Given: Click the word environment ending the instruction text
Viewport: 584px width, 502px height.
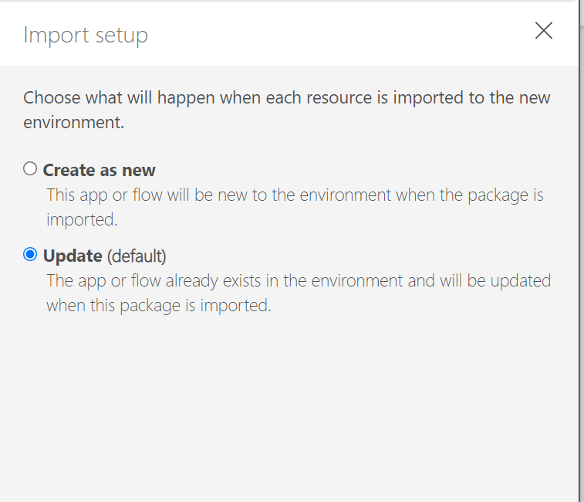Looking at the screenshot, I should click(73, 123).
